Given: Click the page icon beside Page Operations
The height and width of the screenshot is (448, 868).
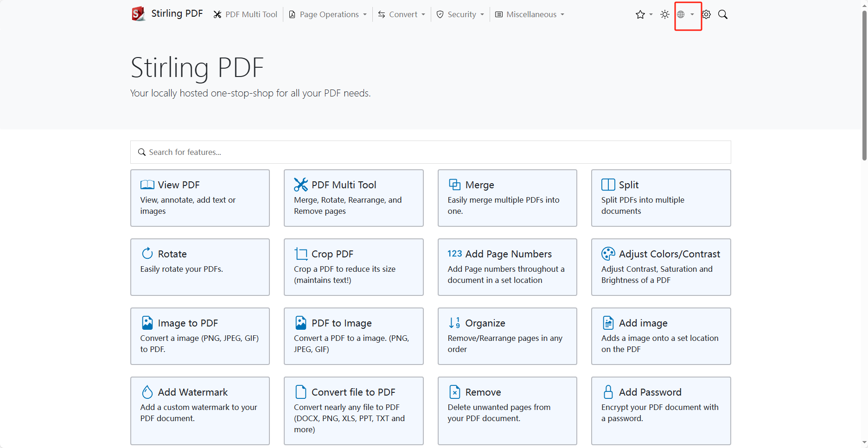Looking at the screenshot, I should click(x=292, y=14).
